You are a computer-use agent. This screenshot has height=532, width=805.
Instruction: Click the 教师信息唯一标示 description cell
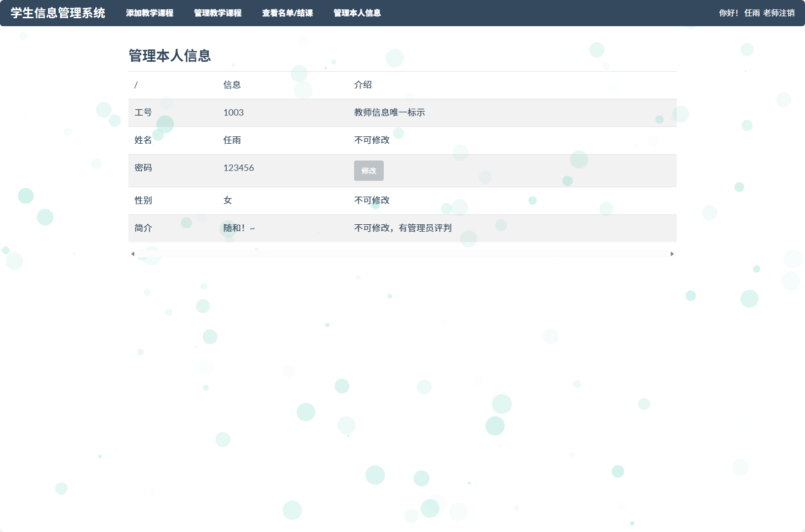click(390, 113)
